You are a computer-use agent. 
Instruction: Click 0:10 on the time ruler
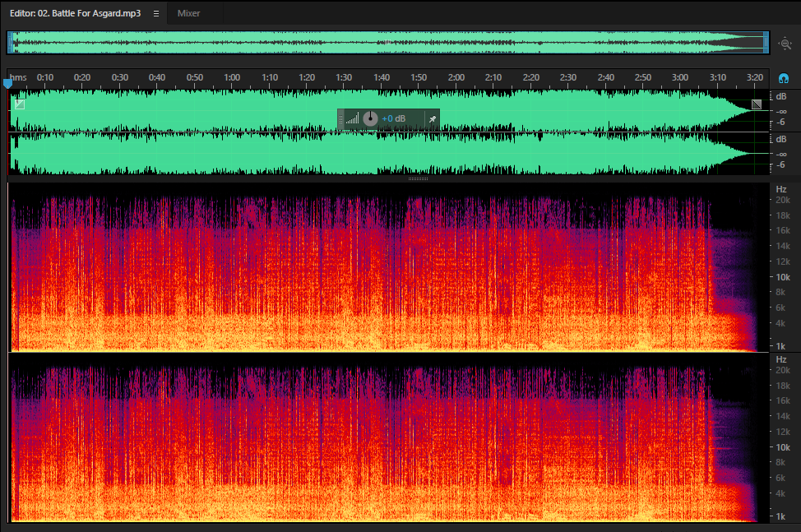coord(45,77)
